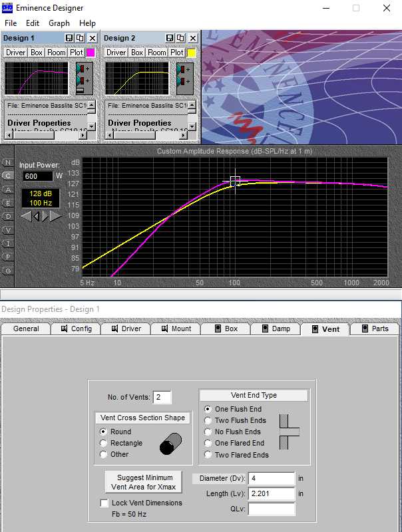402x532 pixels.
Task: Close the Design 1 panel
Action: 92,38
